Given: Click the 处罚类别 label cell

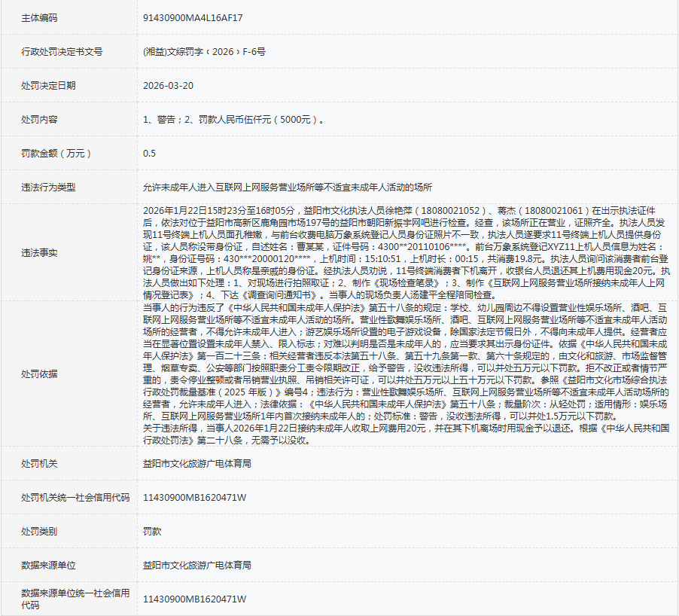Looking at the screenshot, I should (x=39, y=531).
